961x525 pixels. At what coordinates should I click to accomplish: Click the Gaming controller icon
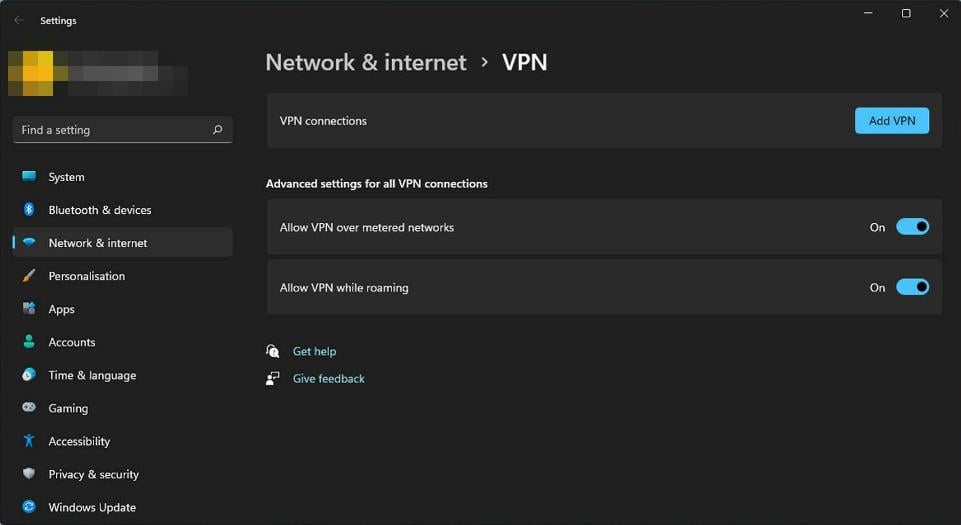[x=29, y=408]
